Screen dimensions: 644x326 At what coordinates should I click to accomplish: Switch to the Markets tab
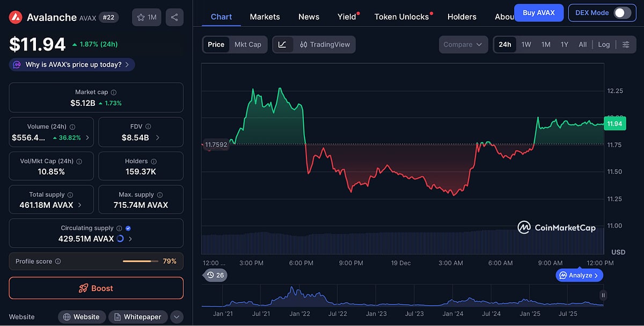coord(265,17)
